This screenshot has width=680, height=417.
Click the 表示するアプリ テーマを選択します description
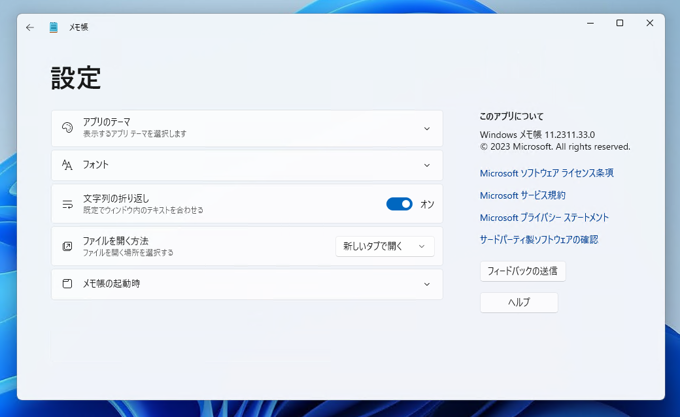pyautogui.click(x=134, y=134)
